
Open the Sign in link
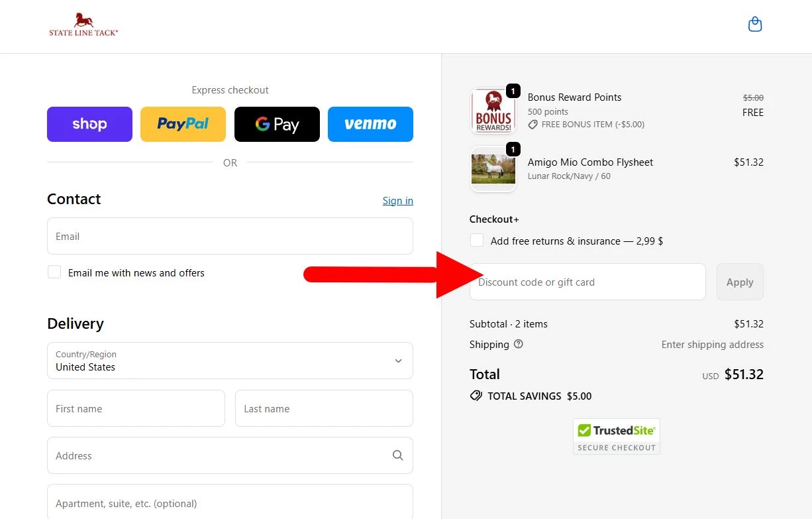click(x=397, y=200)
